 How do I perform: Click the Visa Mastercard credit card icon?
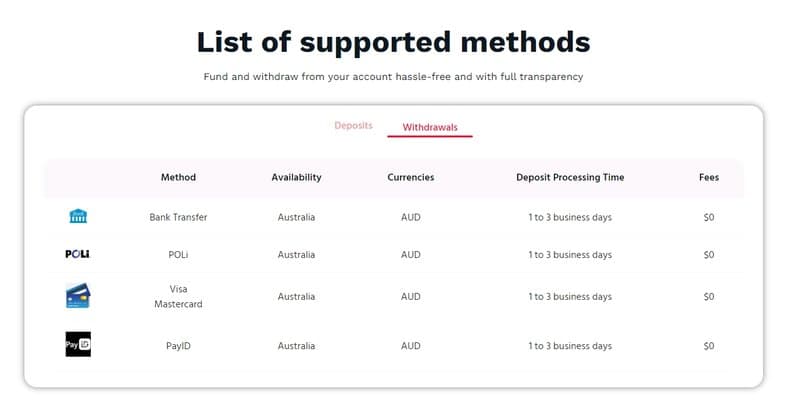[78, 296]
